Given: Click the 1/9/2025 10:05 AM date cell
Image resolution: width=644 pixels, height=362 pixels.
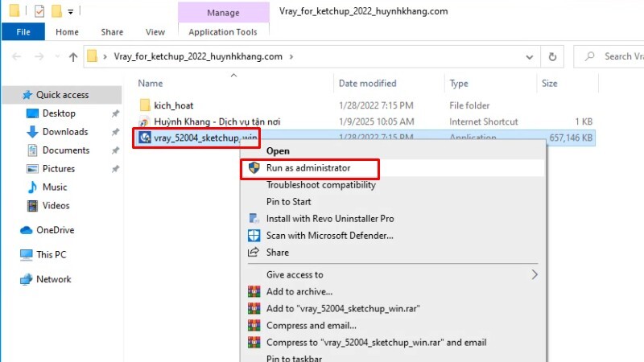Looking at the screenshot, I should tap(376, 122).
